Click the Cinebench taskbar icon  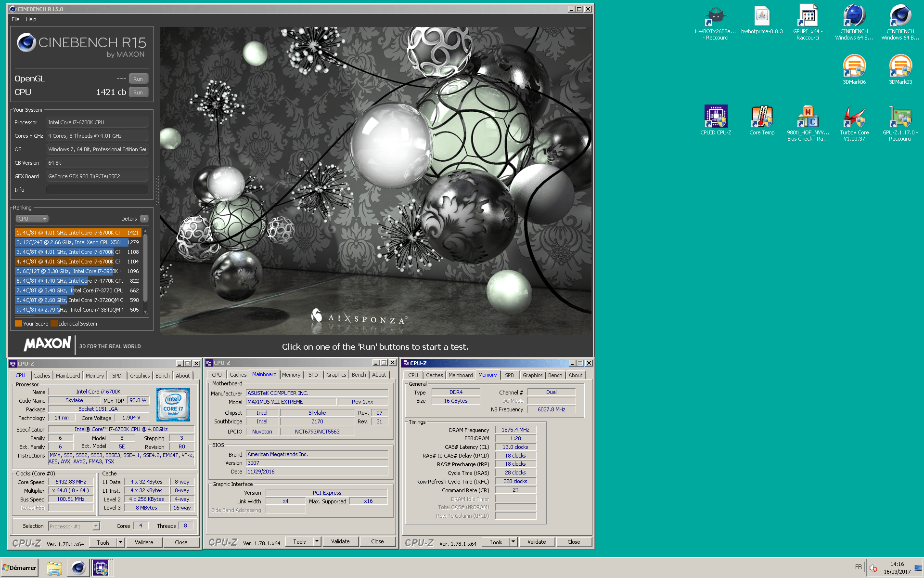pyautogui.click(x=78, y=568)
